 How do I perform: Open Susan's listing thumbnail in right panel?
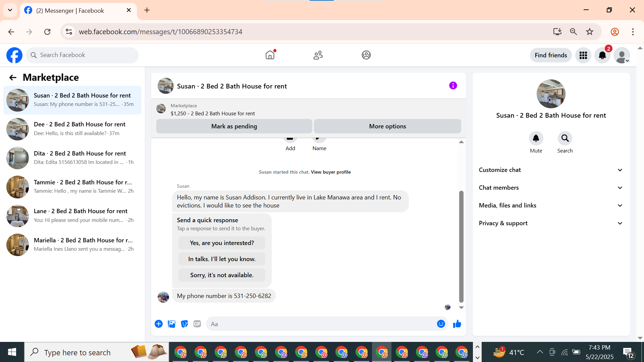point(551,94)
